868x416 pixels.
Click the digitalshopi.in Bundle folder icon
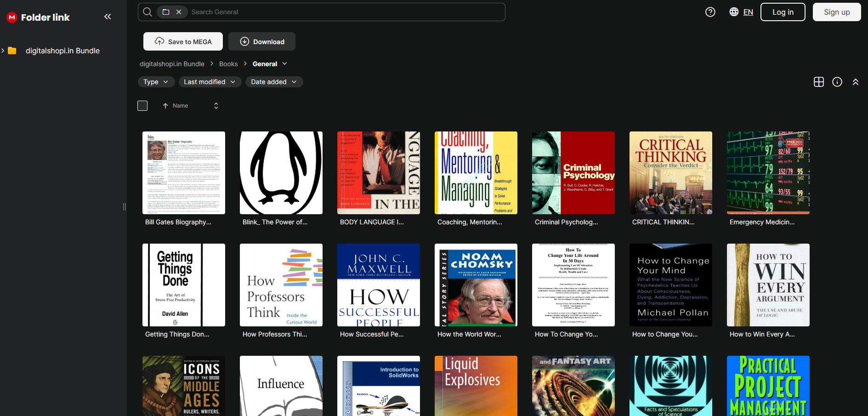pyautogui.click(x=12, y=51)
